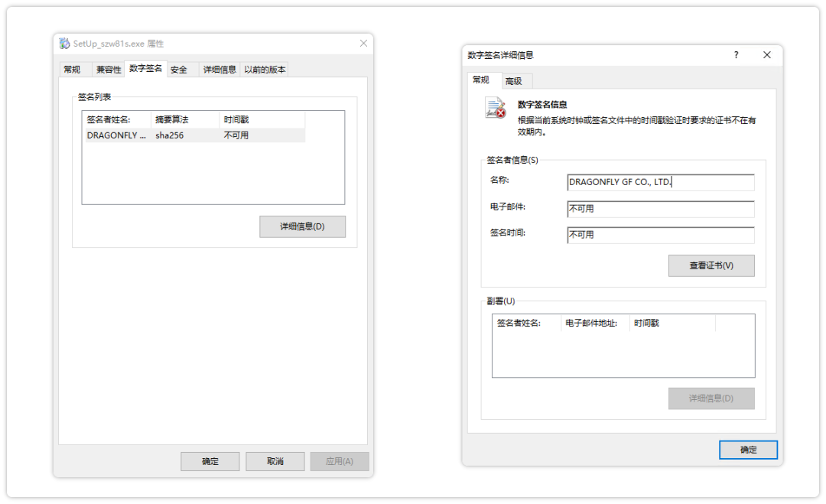The height and width of the screenshot is (504, 826).
Task: Switch to the 以前的版本 tab
Action: click(265, 70)
